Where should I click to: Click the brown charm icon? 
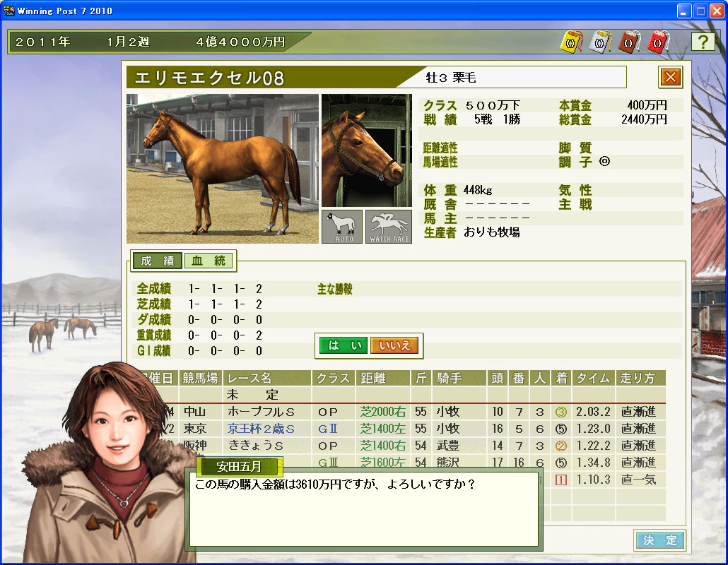tap(628, 42)
